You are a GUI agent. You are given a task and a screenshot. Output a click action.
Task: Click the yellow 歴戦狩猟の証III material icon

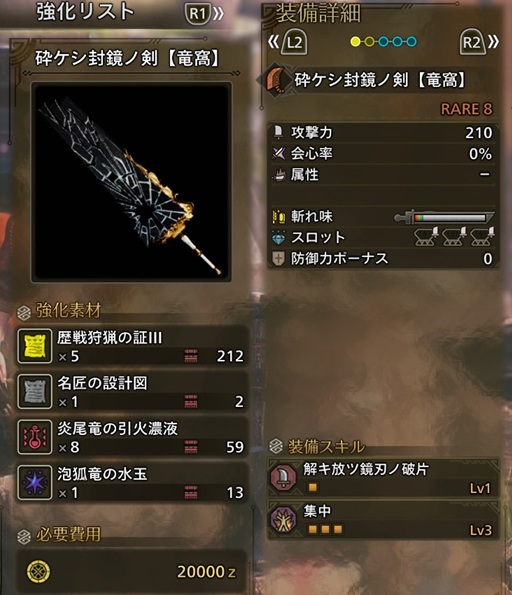(x=35, y=346)
